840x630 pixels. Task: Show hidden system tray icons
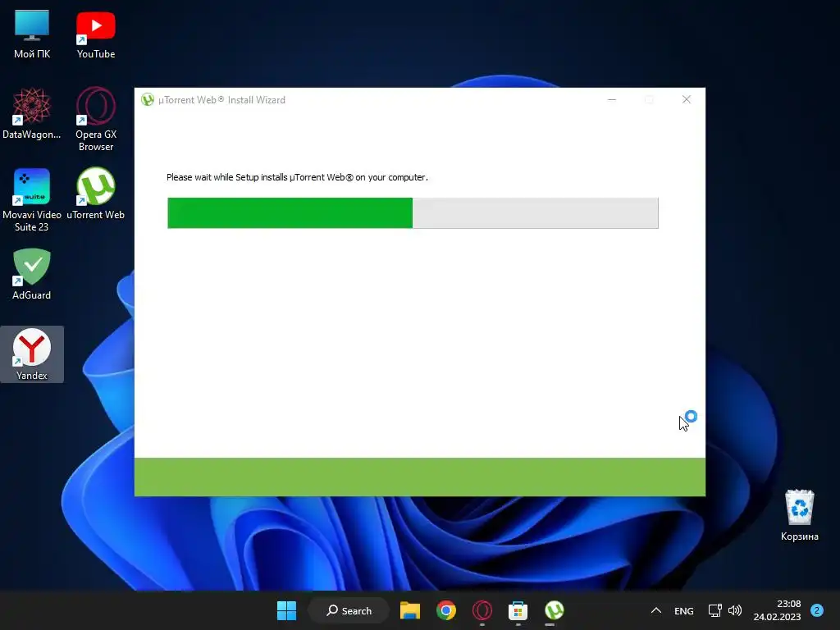tap(655, 610)
